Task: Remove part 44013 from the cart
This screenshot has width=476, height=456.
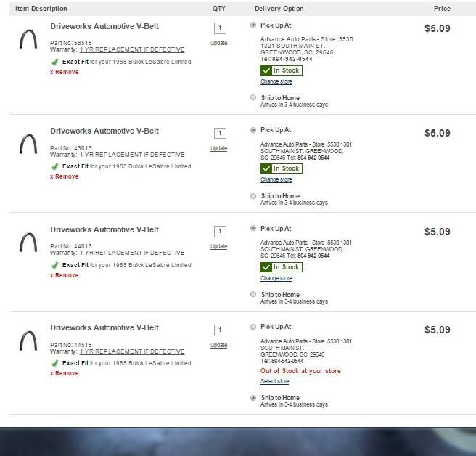Action: 65,275
